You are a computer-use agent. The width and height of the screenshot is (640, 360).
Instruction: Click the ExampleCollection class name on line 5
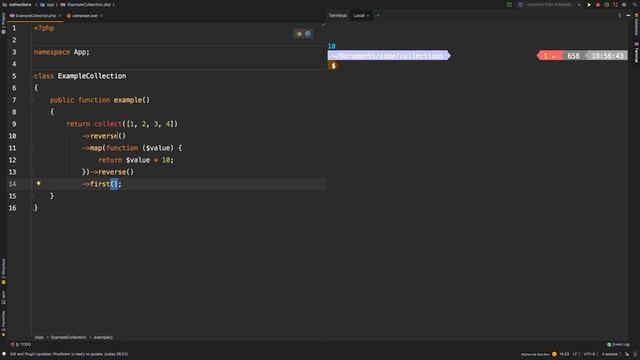coord(92,76)
